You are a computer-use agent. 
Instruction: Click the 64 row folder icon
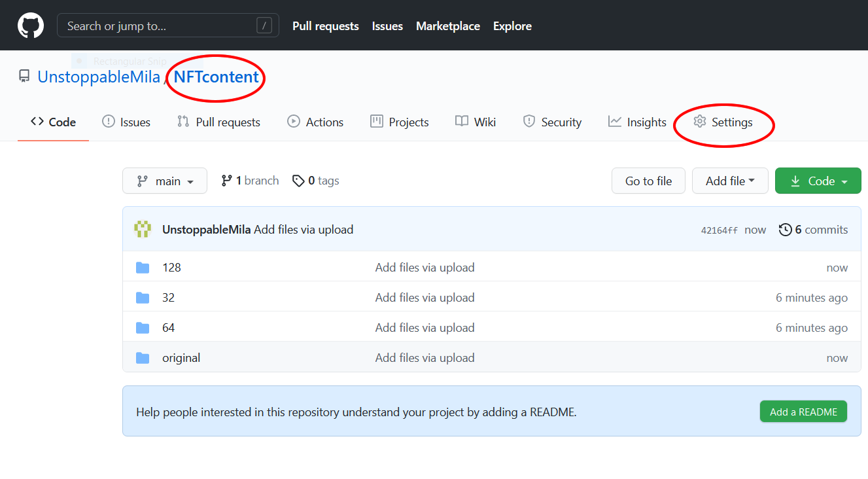[x=143, y=327]
